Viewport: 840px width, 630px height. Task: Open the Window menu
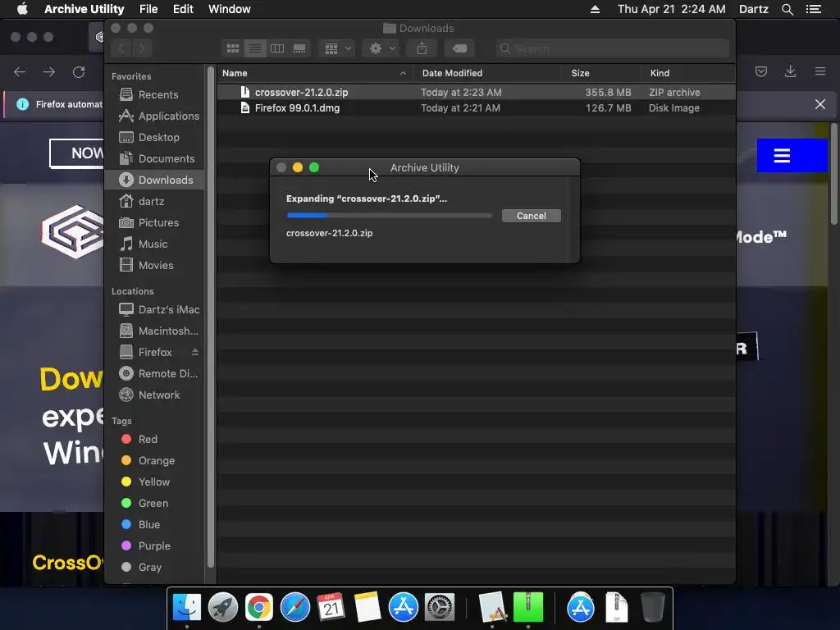pos(230,9)
